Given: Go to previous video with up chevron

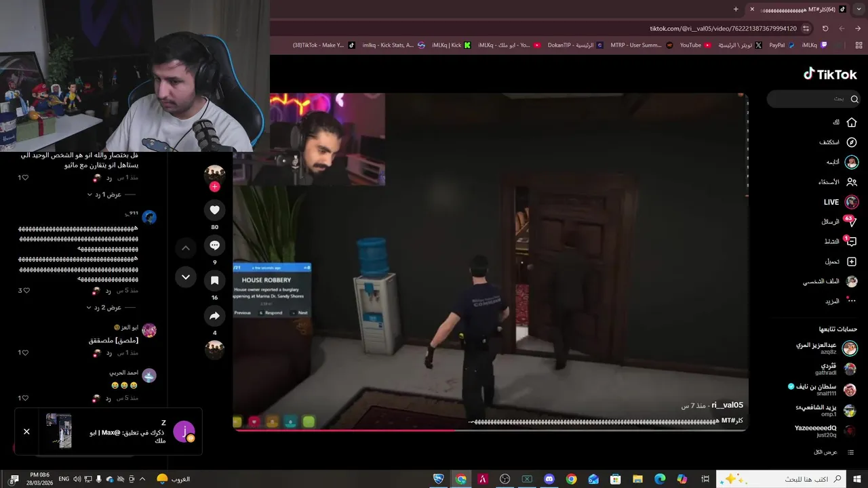Looking at the screenshot, I should point(186,248).
